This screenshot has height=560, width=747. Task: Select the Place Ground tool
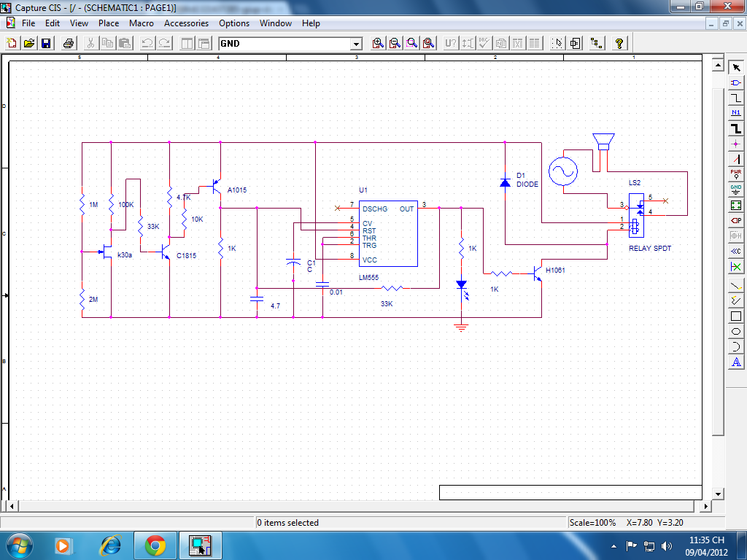(736, 190)
